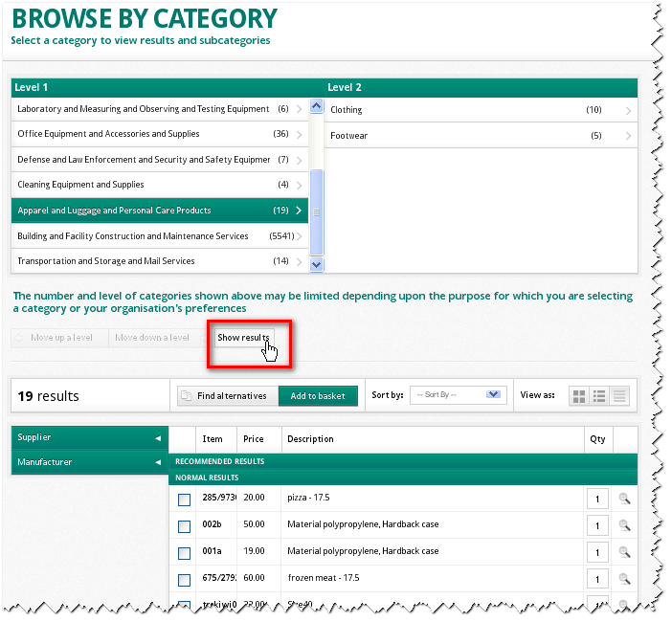
Task: Switch to grid view icon
Action: (x=578, y=395)
